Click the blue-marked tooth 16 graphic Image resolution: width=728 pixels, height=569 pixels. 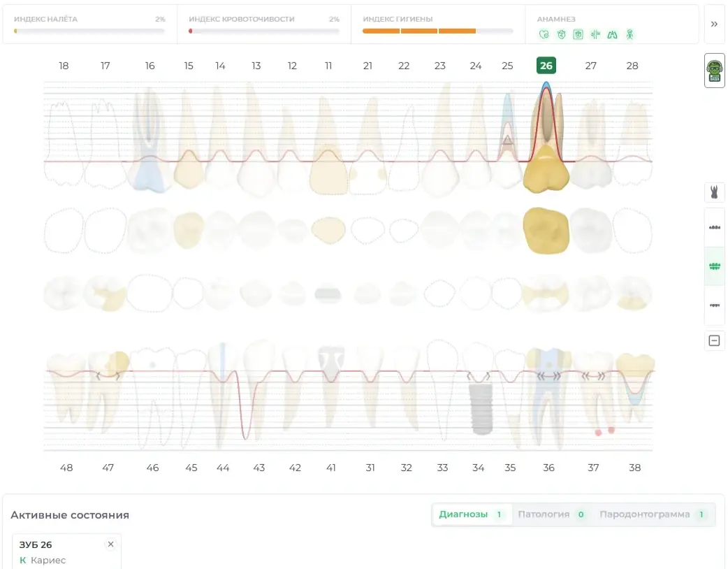(x=149, y=139)
